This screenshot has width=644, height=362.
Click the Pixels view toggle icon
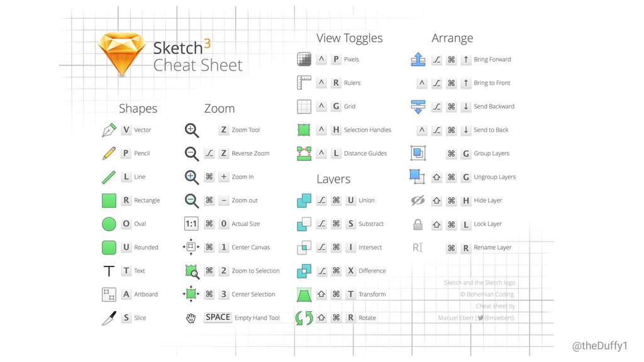coord(304,59)
